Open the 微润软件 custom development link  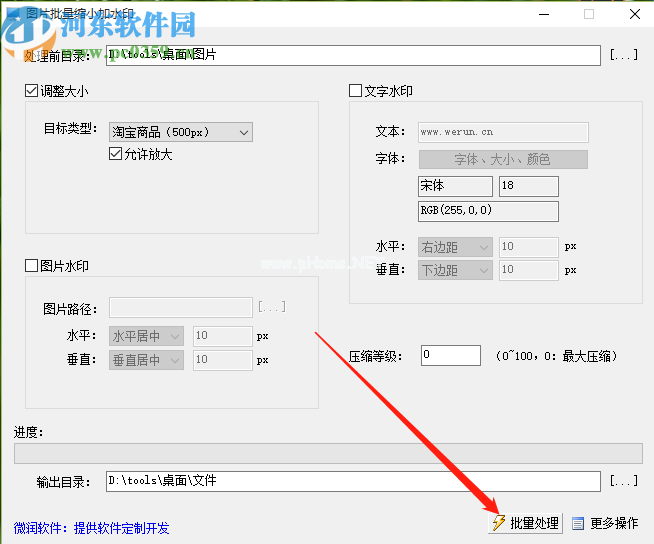point(92,528)
